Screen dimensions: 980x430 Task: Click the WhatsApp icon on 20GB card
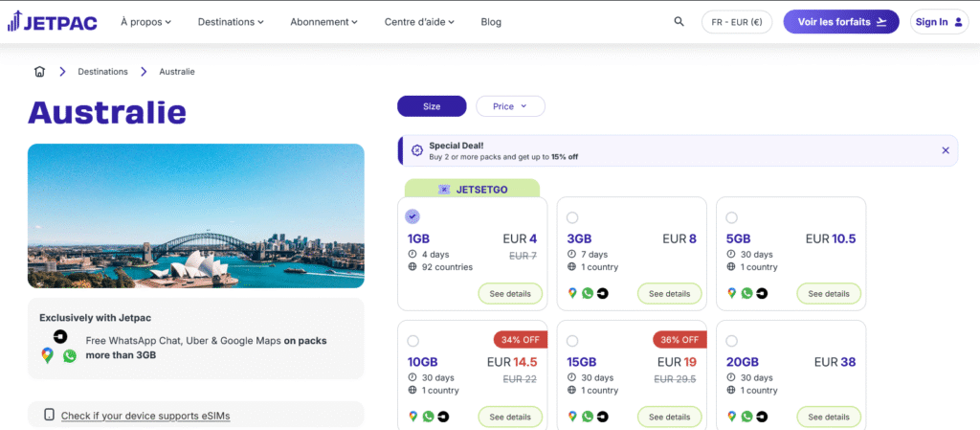(746, 417)
